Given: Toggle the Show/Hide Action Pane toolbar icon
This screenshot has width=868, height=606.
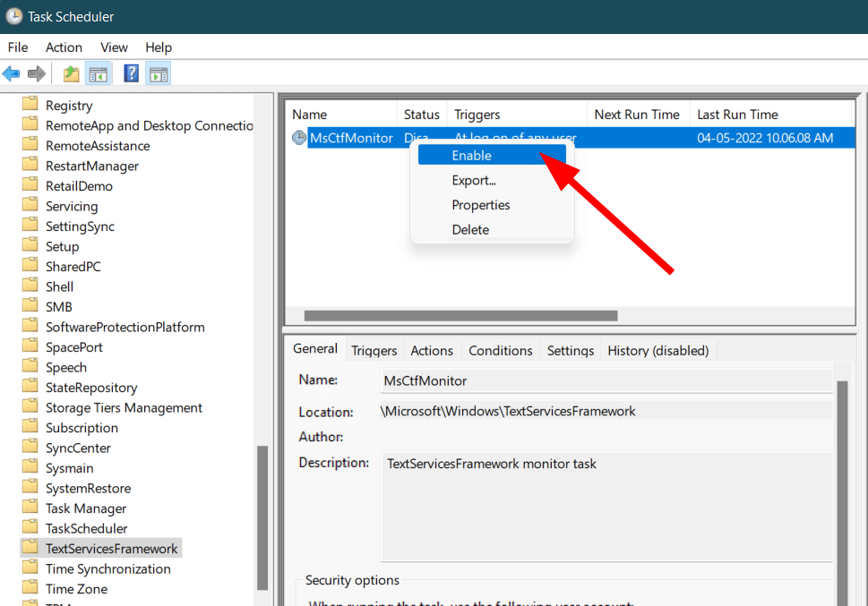Looking at the screenshot, I should (x=158, y=73).
